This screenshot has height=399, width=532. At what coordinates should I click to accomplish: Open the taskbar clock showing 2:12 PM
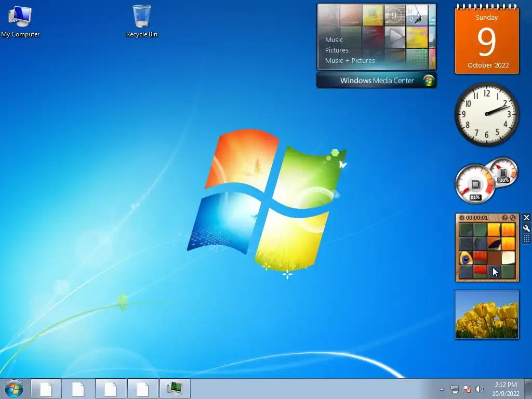click(506, 389)
